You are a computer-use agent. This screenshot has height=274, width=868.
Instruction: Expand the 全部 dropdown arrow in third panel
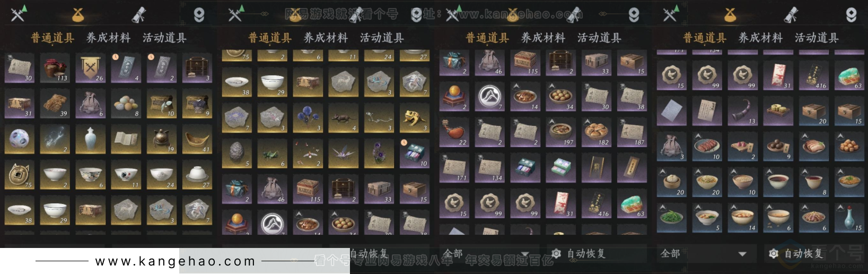525,254
